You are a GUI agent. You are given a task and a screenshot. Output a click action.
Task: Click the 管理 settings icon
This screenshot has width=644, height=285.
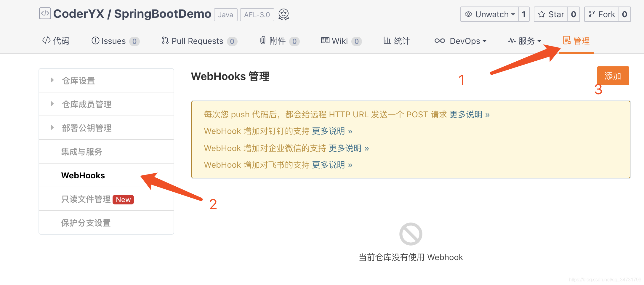click(567, 40)
